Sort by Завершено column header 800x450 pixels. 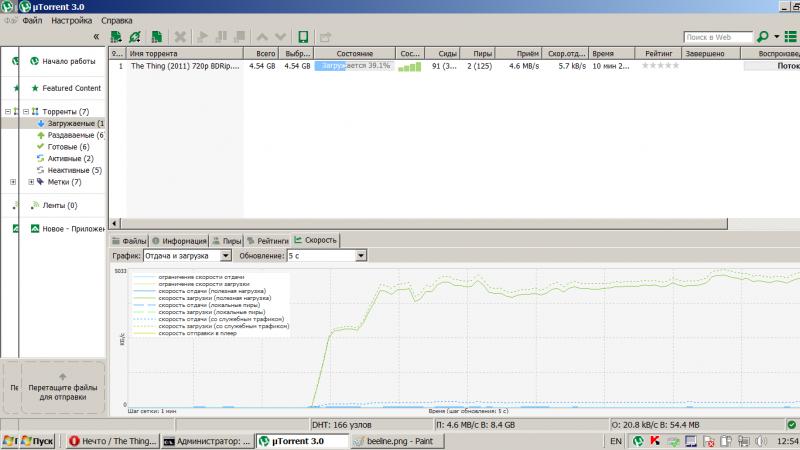711,54
